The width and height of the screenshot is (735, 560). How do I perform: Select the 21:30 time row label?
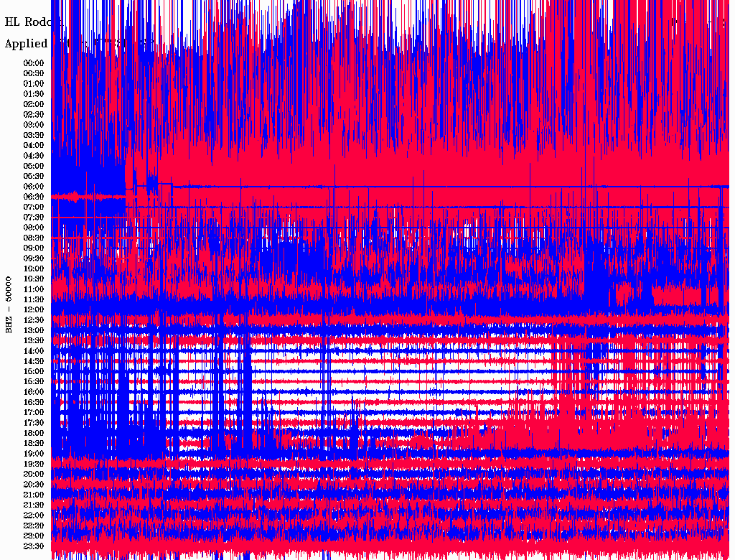pyautogui.click(x=34, y=505)
